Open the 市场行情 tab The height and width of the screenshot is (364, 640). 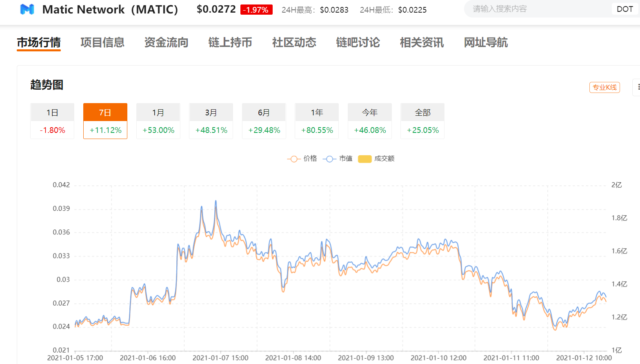point(39,42)
